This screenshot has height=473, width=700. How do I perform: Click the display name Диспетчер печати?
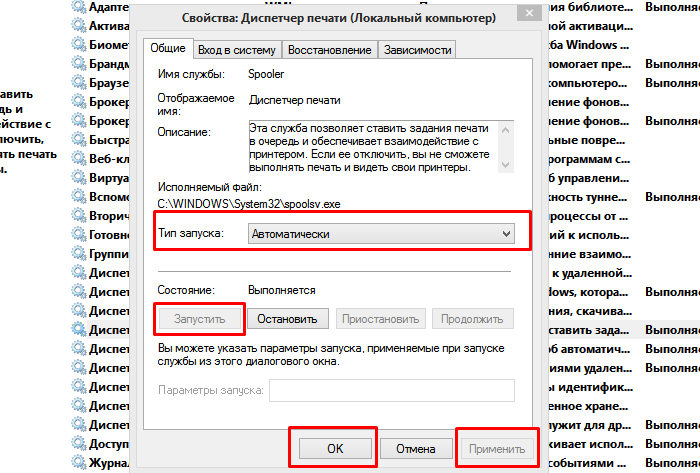[x=295, y=100]
